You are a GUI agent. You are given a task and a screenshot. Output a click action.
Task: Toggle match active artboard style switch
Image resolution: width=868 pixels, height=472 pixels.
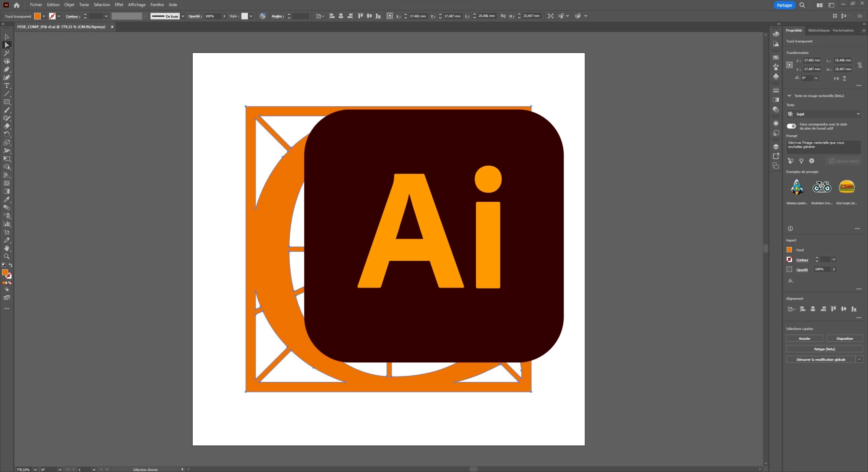click(x=791, y=126)
